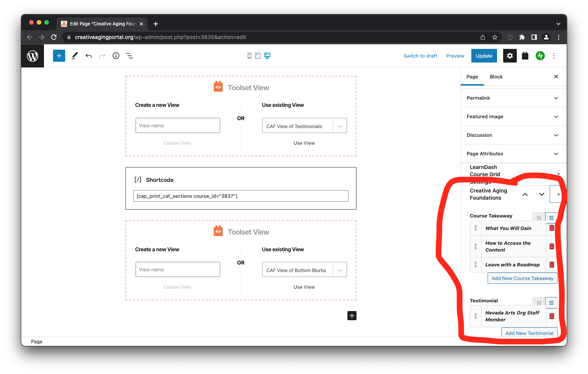Open CAF View of Bottom Blurbs dropdown
Image resolution: width=588 pixels, height=374 pixels.
[304, 270]
